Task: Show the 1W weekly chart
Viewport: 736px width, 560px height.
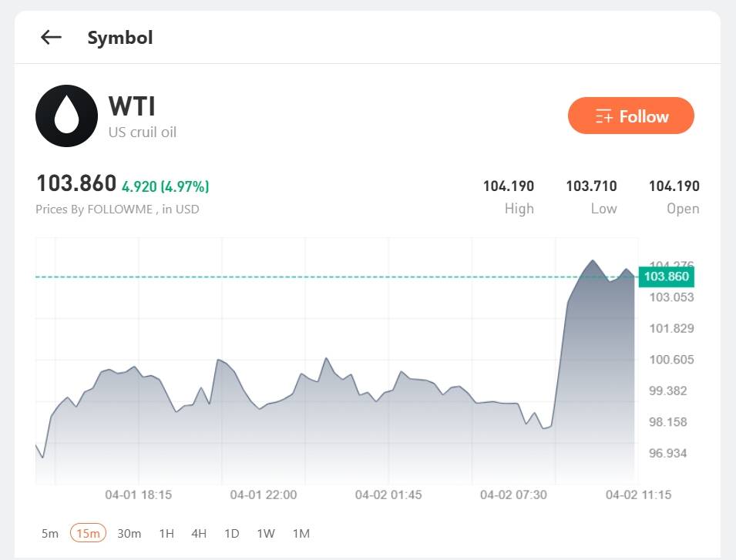Action: coord(266,533)
